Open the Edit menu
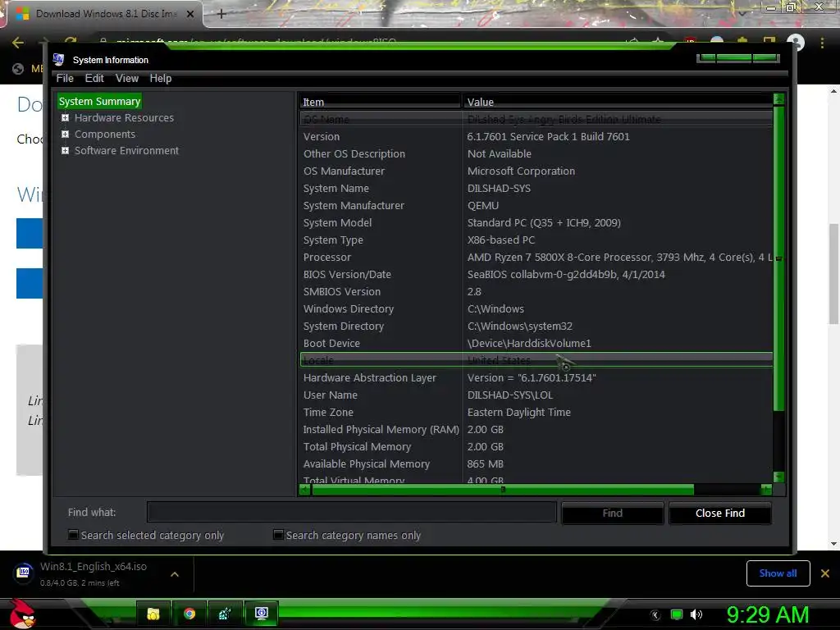This screenshot has height=630, width=840. click(x=94, y=78)
